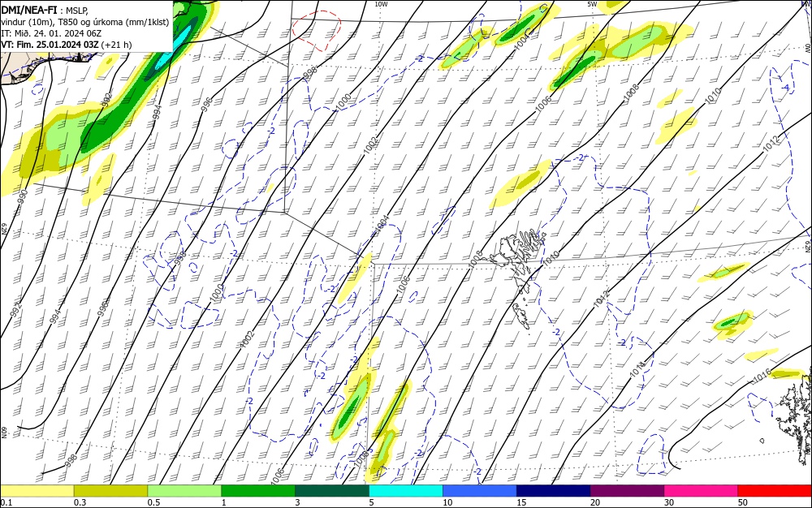Click the '1014' isobar label
The height and width of the screenshot is (508, 812).
click(637, 369)
